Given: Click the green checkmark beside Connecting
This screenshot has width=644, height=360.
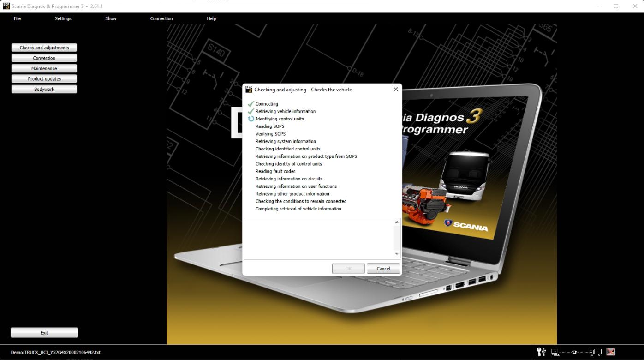Looking at the screenshot, I should (x=251, y=104).
